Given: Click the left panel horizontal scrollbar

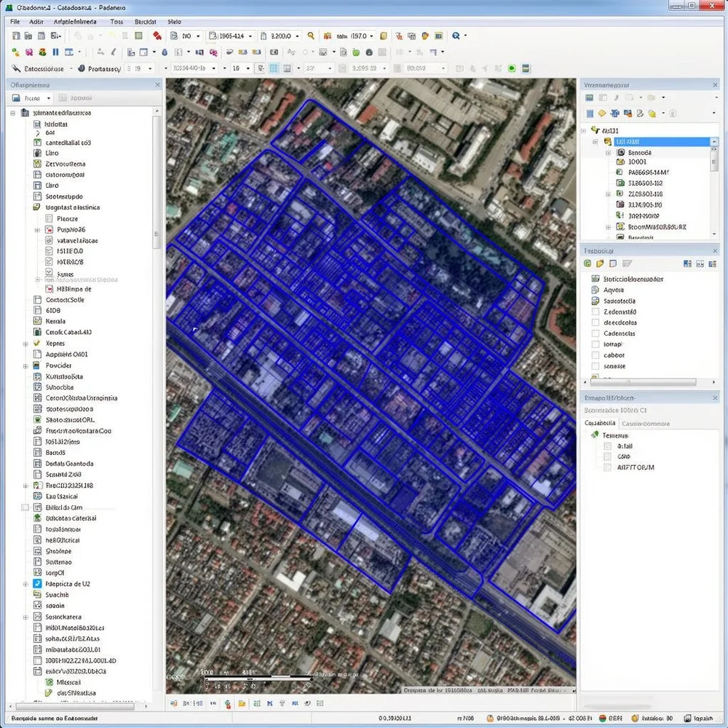Looking at the screenshot, I should [x=75, y=707].
